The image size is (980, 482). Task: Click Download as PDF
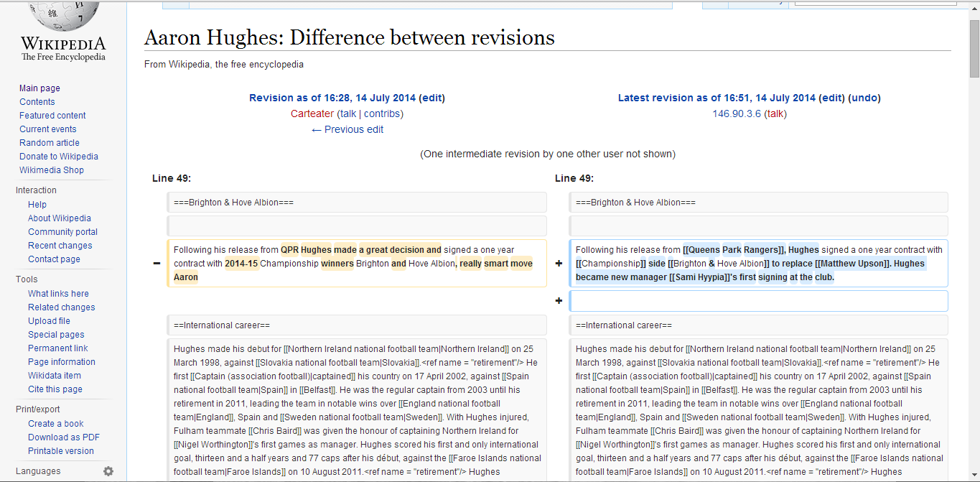click(x=64, y=437)
